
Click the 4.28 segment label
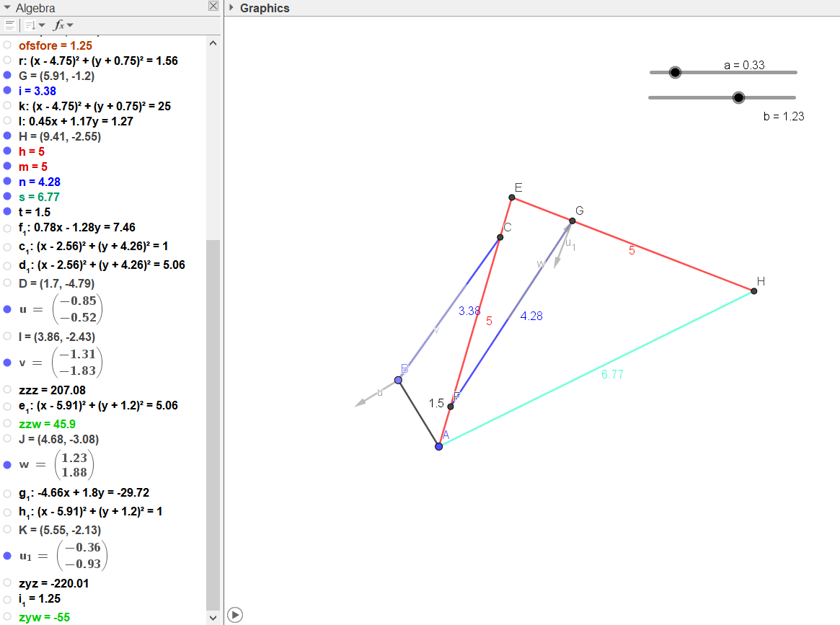tap(531, 316)
